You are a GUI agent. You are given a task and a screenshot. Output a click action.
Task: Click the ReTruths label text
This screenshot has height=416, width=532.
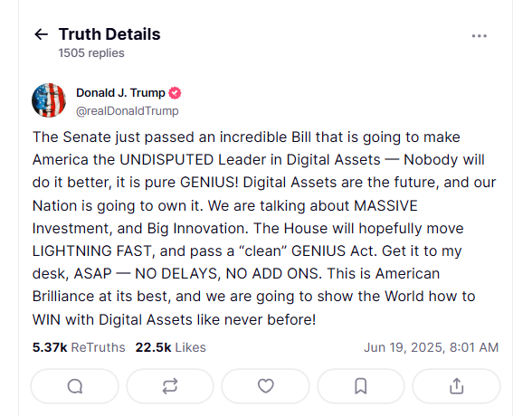(99, 347)
